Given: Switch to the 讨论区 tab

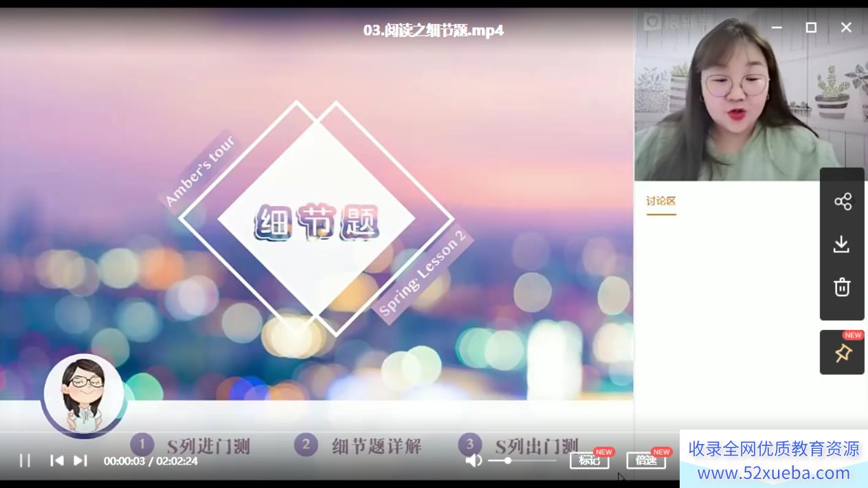Looking at the screenshot, I should [x=661, y=201].
